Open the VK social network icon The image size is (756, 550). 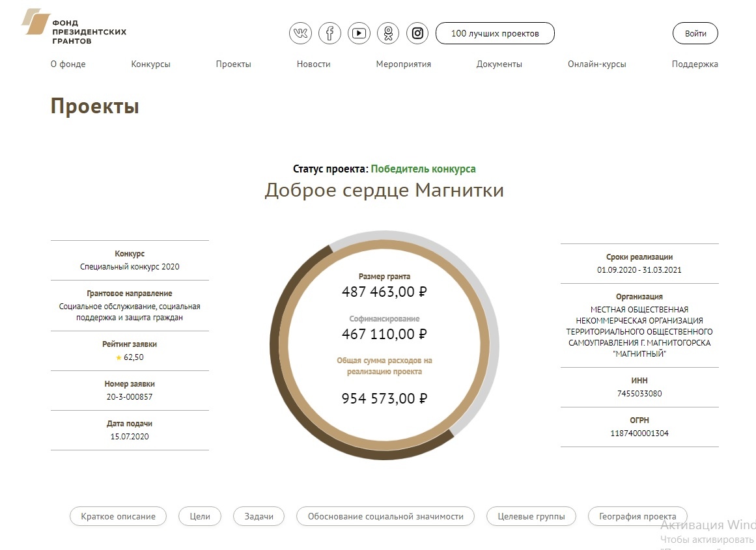point(300,33)
